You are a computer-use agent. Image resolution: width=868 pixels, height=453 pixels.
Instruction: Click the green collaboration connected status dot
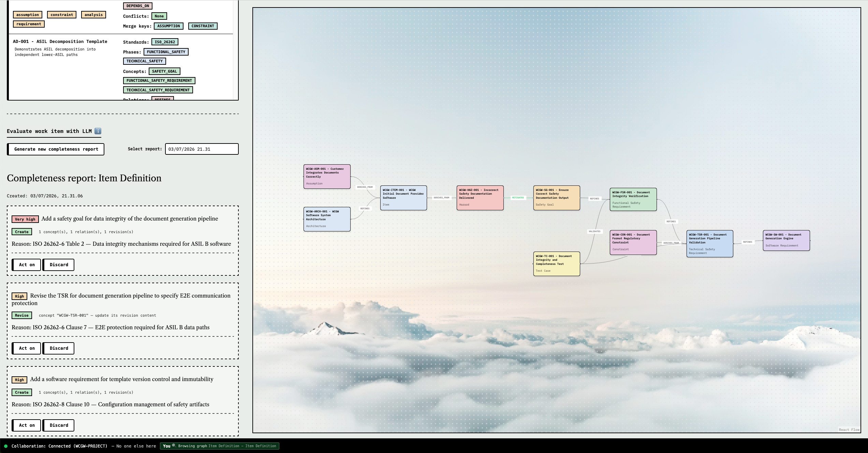coord(6,446)
